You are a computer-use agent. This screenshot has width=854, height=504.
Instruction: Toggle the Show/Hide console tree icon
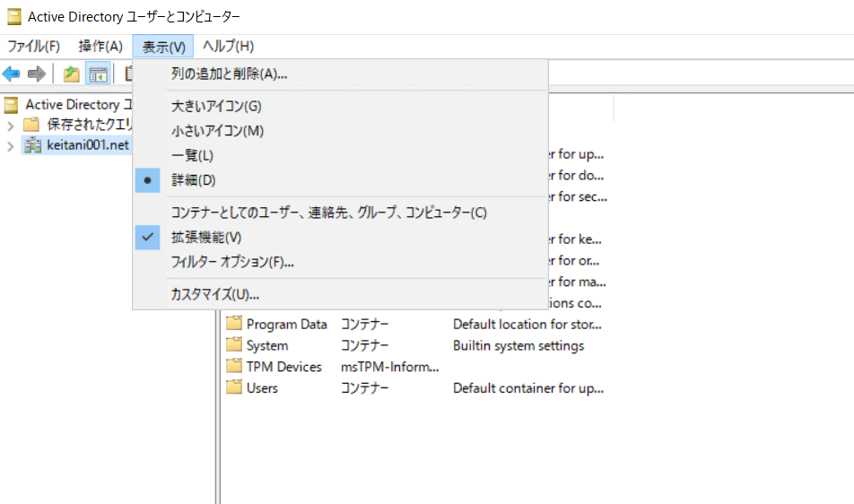pyautogui.click(x=98, y=74)
